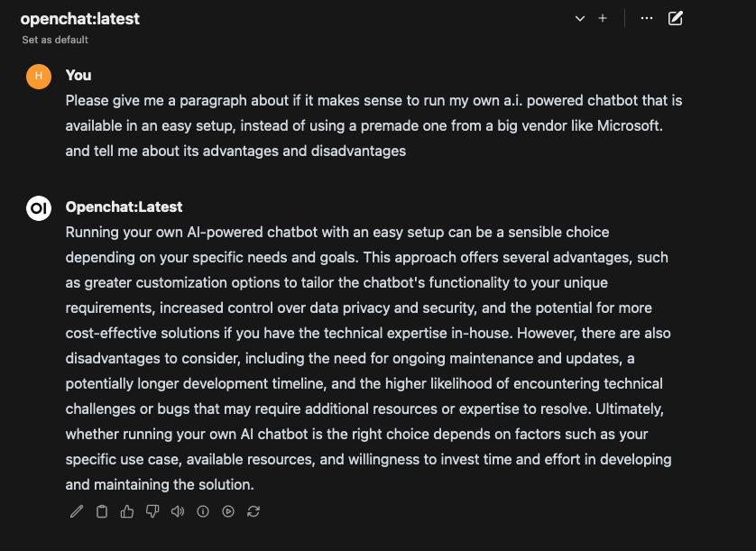Open the three-dots chat options menu
The width and height of the screenshot is (756, 551).
(646, 18)
